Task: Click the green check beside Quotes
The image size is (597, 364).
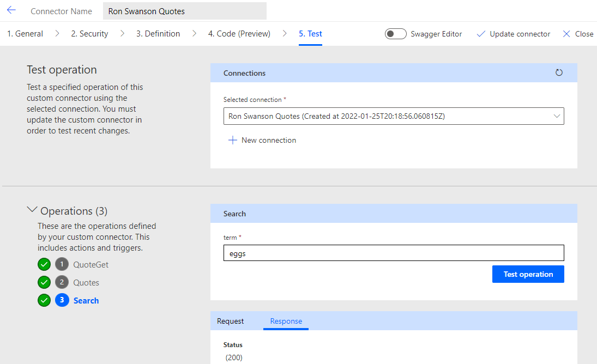Action: pos(44,282)
